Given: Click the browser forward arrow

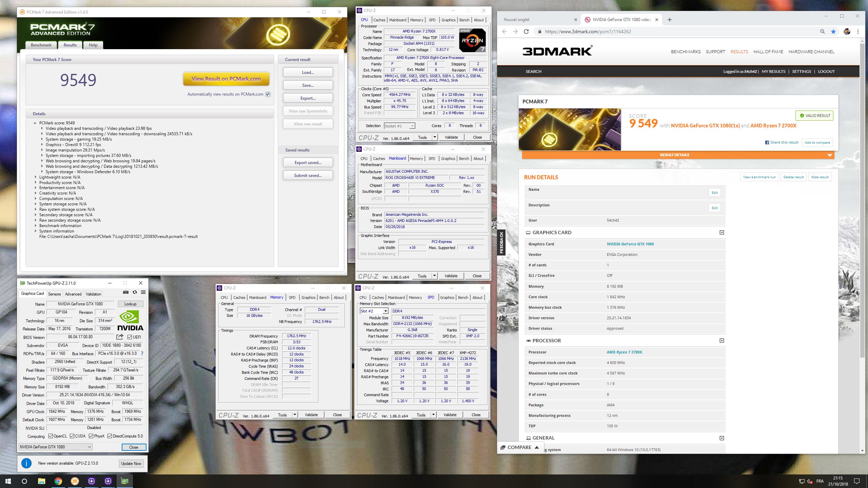Looking at the screenshot, I should click(x=515, y=32).
